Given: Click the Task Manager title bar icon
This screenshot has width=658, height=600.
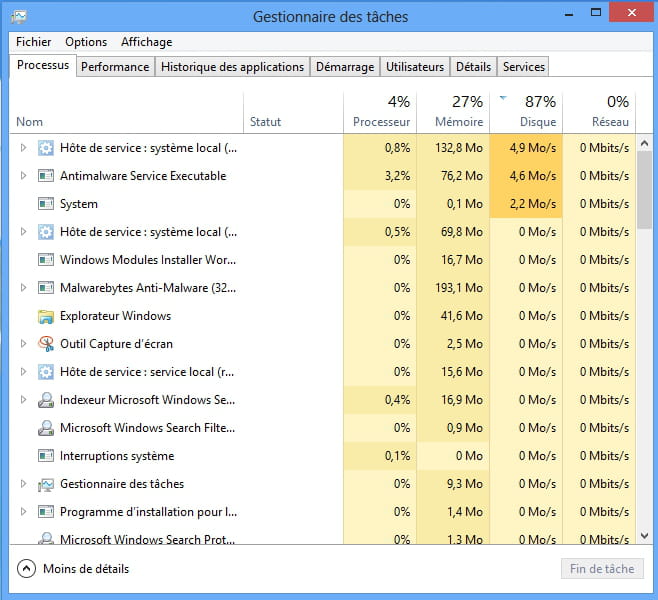Looking at the screenshot, I should (20, 17).
